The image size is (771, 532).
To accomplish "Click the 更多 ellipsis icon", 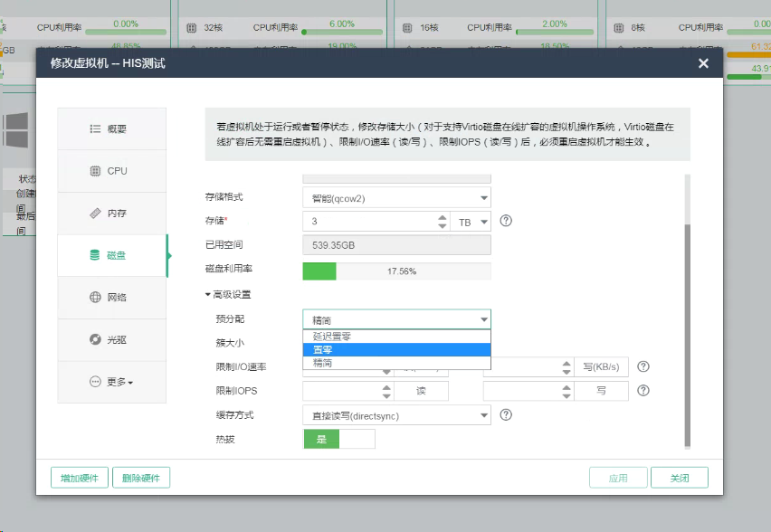I will [95, 382].
